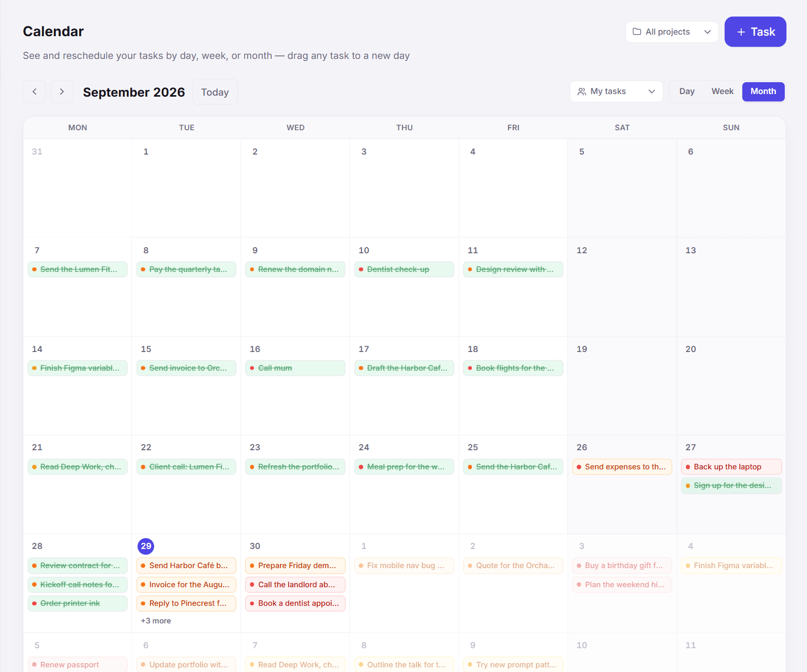This screenshot has height=672, width=807.
Task: Open the 'Buy a birthday gift f...' task
Action: [622, 566]
